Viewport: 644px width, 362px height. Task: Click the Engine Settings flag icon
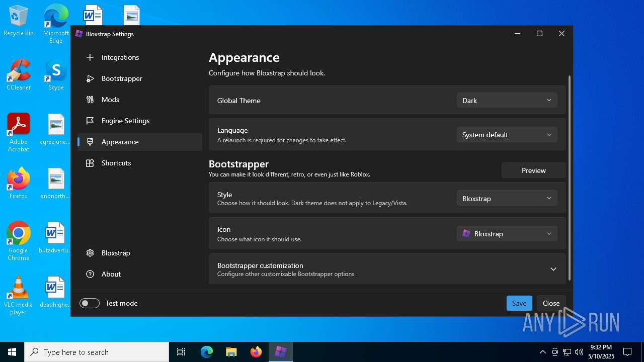coord(90,121)
